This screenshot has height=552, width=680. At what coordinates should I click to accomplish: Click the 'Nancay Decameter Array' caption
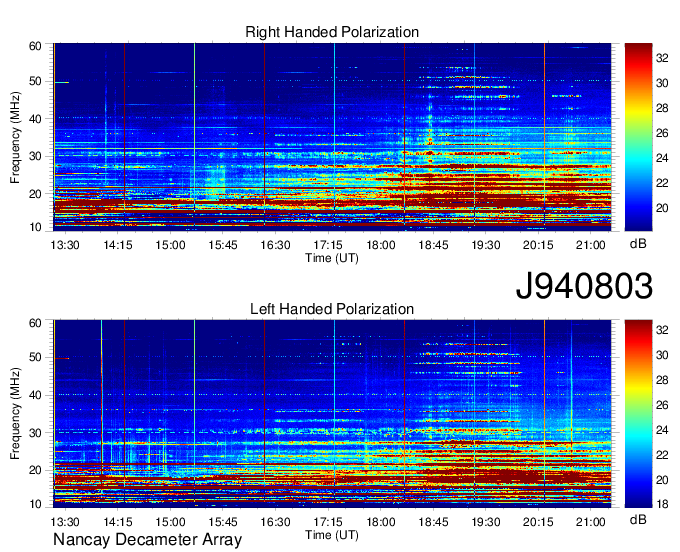pyautogui.click(x=147, y=540)
